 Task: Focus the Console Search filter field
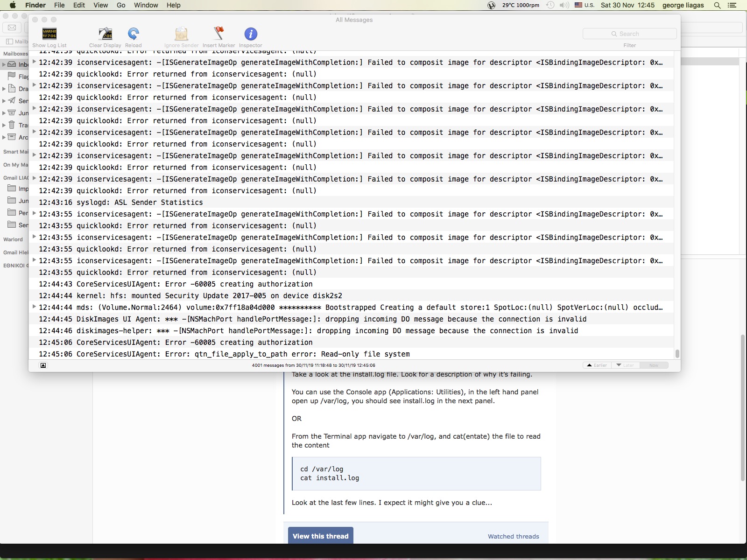pyautogui.click(x=629, y=34)
